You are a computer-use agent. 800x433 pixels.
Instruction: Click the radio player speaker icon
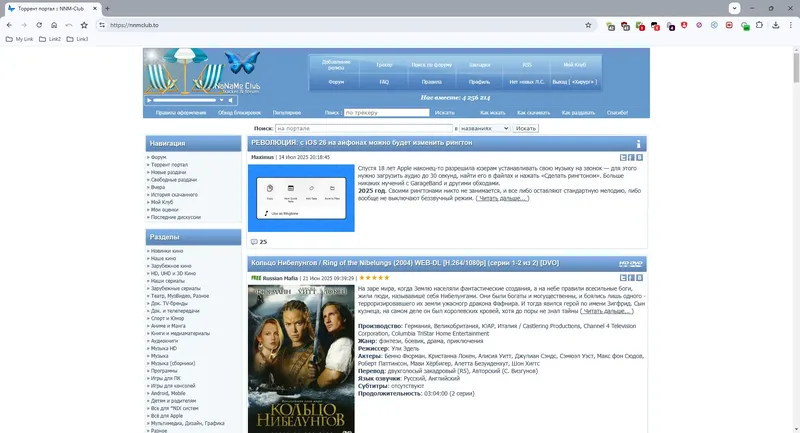point(231,100)
